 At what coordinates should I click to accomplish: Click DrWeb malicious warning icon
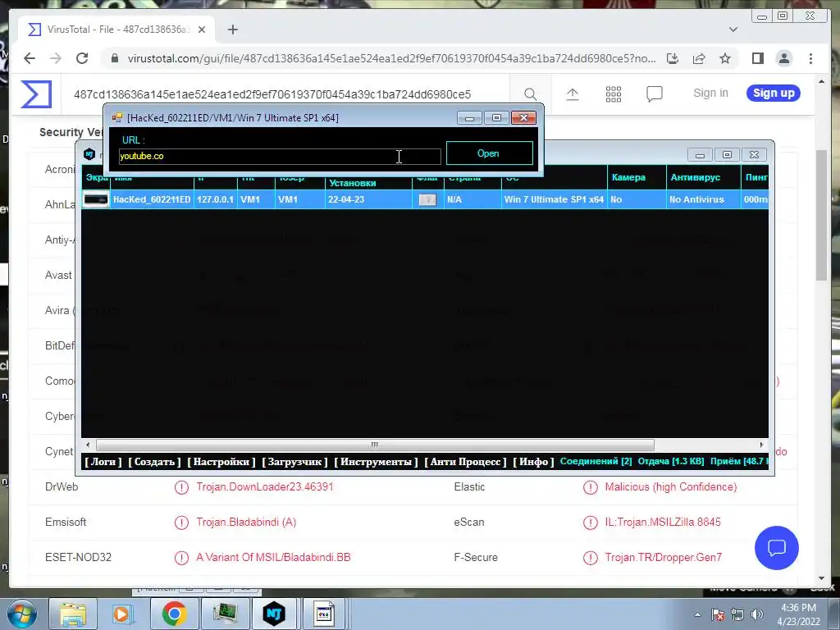coord(181,487)
